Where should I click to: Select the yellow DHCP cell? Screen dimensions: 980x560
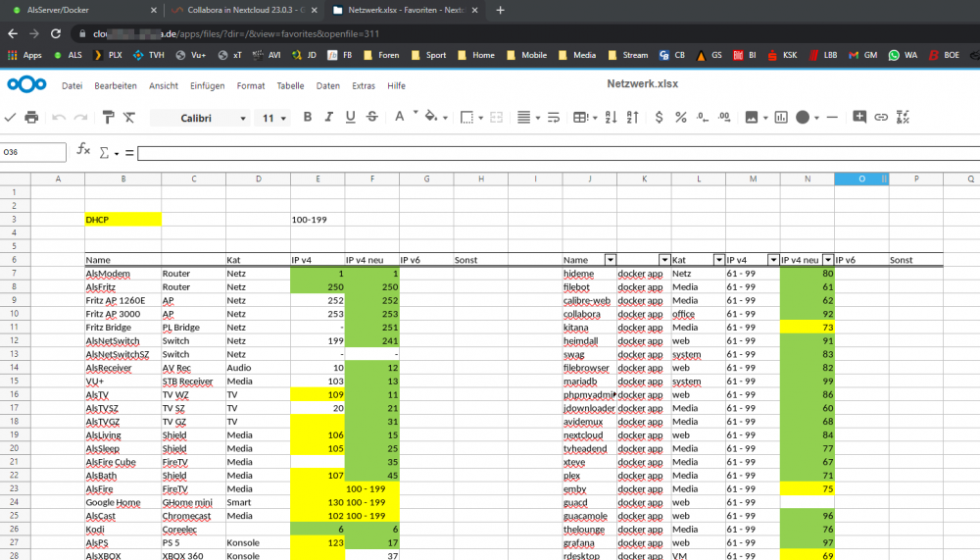tap(123, 220)
